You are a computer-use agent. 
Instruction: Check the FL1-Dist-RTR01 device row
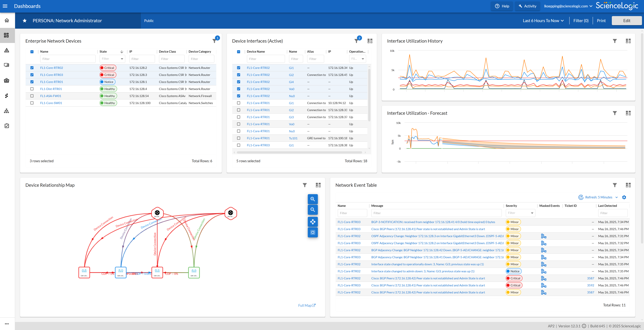coord(32,89)
